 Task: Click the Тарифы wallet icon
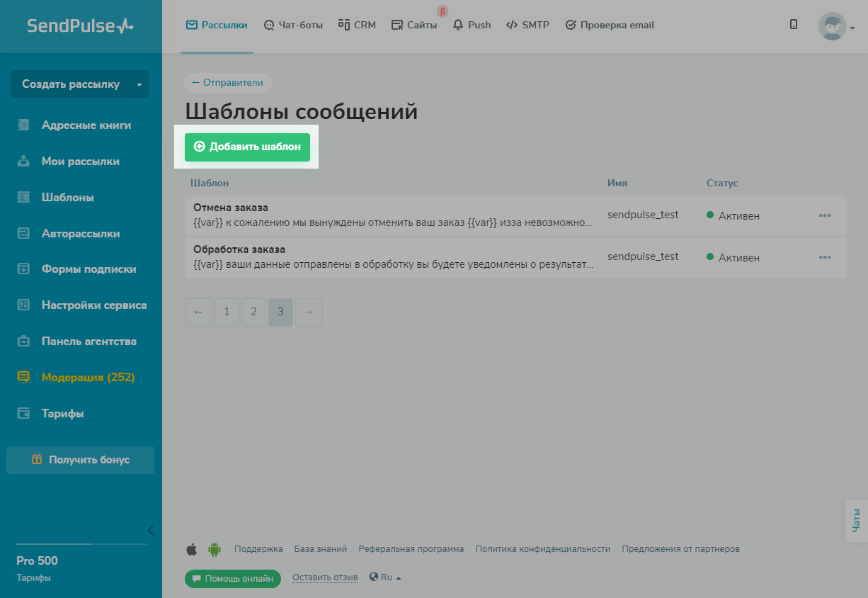23,414
